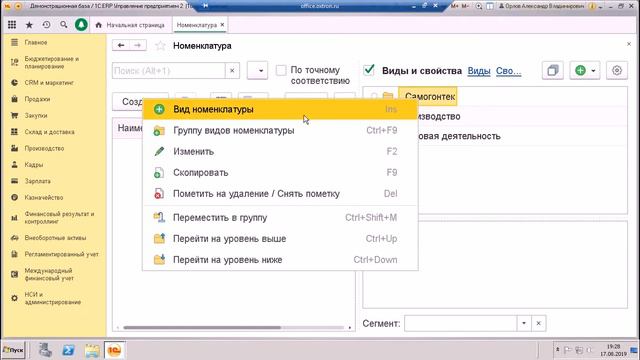This screenshot has width=640, height=360.
Task: Choose Вид номенклатуры menu entry
Action: [x=280, y=109]
